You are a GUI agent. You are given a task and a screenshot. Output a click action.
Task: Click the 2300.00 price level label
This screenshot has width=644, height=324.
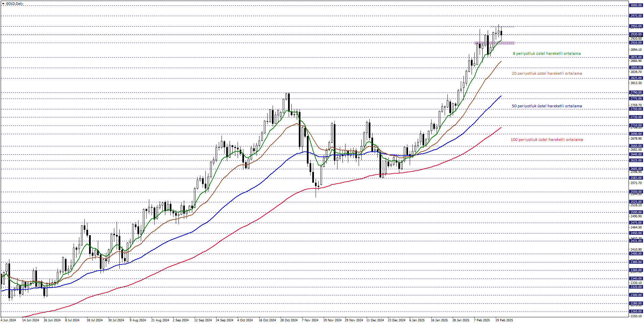coord(636,295)
